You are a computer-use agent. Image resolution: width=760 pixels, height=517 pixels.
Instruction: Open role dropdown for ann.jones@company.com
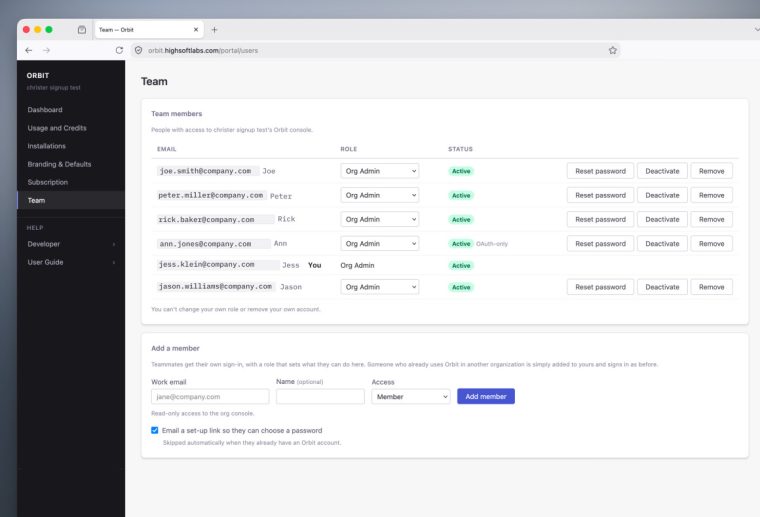pyautogui.click(x=380, y=244)
